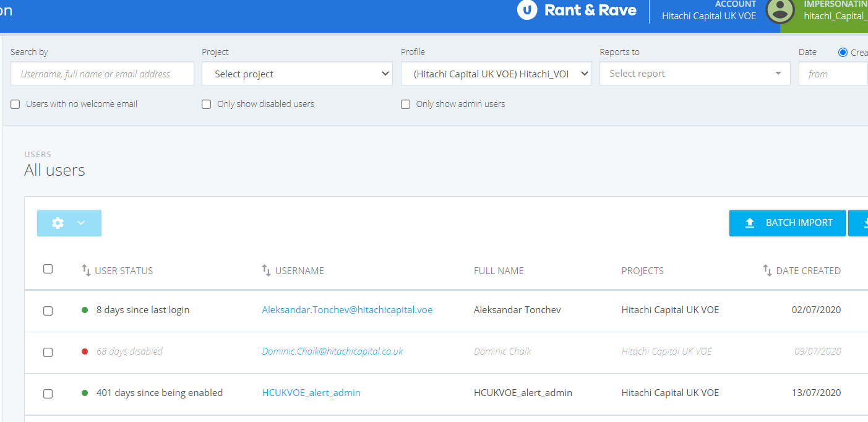Click the Rant & Rave logo icon

527,10
